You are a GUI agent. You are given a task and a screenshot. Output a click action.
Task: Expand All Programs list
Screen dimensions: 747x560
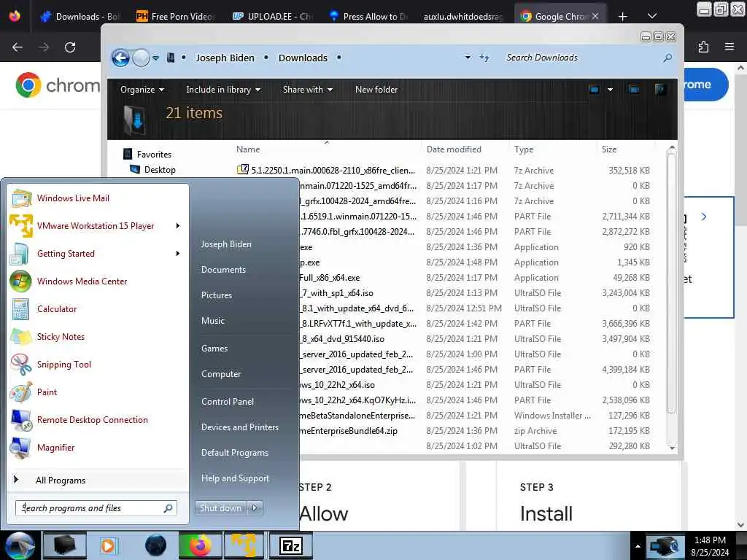click(x=61, y=480)
